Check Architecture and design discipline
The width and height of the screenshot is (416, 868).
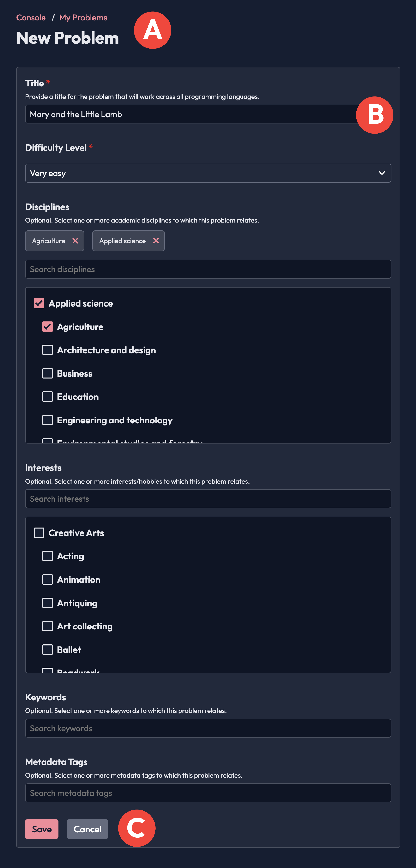coord(48,350)
